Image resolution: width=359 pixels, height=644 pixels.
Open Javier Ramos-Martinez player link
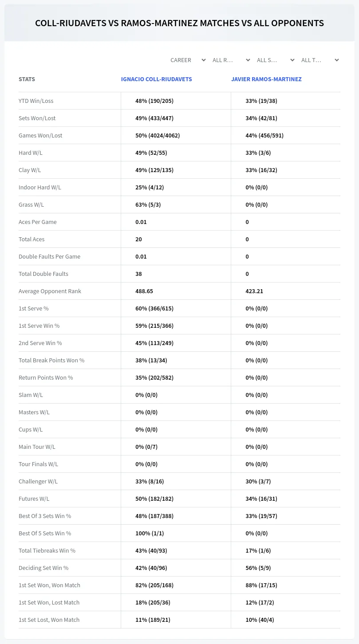point(266,79)
